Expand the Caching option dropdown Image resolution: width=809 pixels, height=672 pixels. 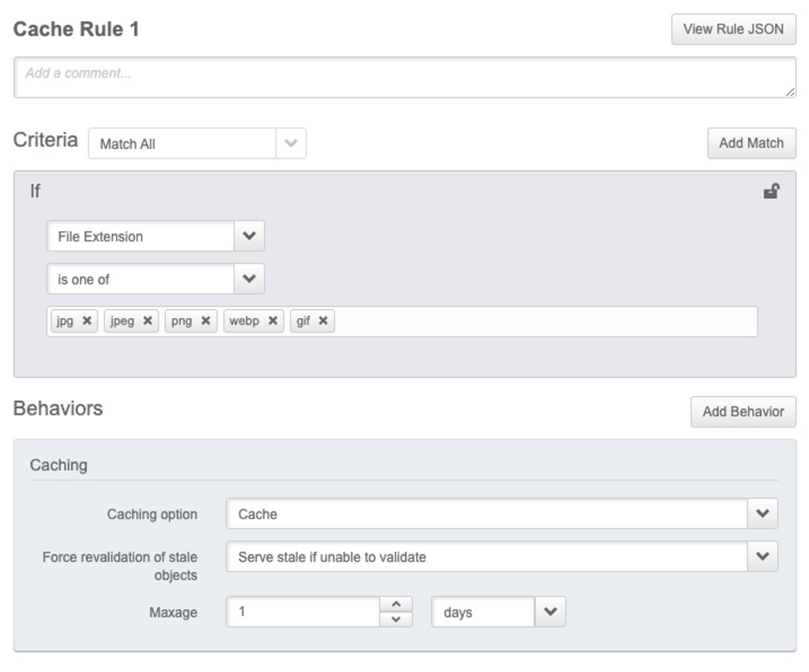pyautogui.click(x=762, y=514)
